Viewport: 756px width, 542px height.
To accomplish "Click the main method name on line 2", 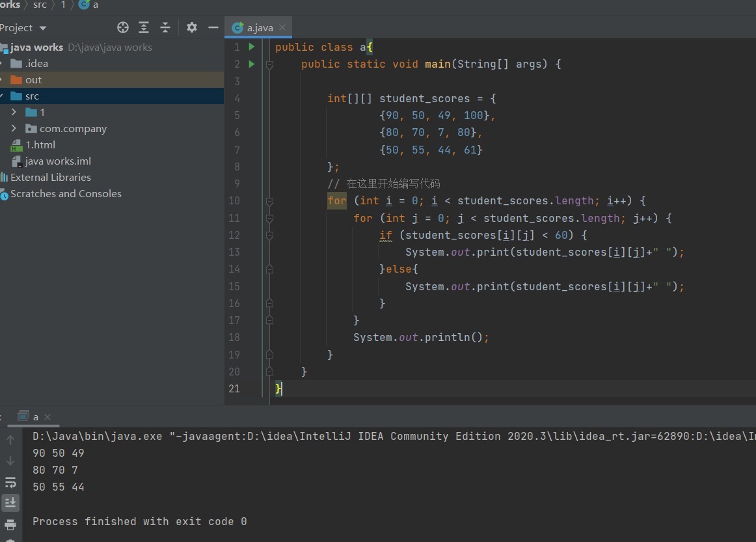I will pos(437,64).
